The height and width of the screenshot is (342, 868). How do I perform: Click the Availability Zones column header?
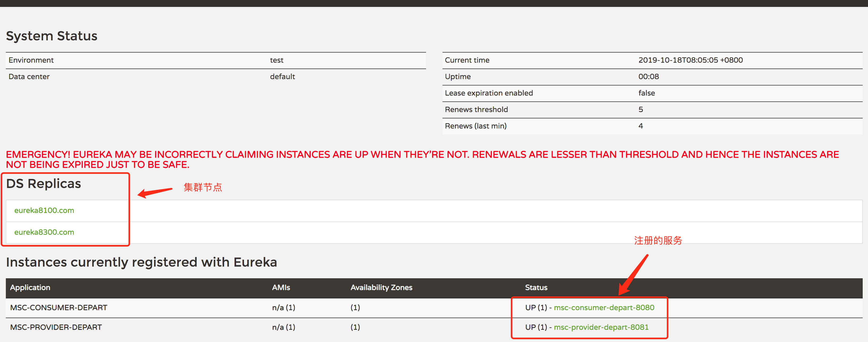[381, 288]
